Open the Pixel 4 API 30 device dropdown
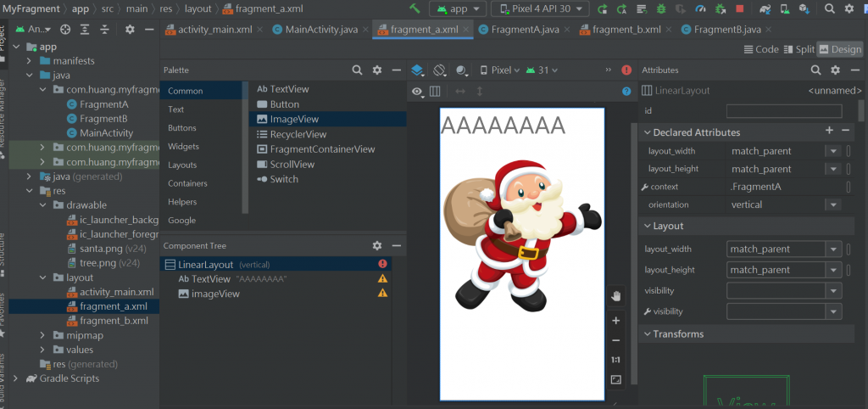This screenshot has height=409, width=868. click(540, 8)
